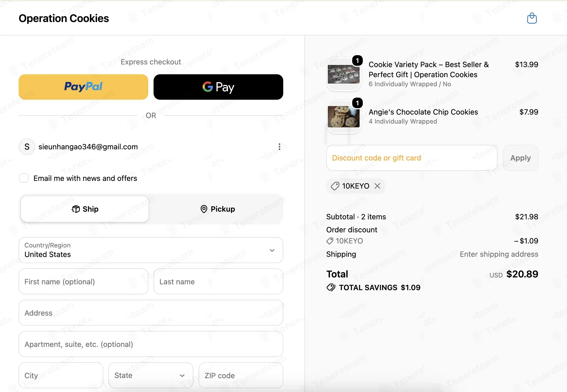
Task: Check Email me with news and offers
Action: point(24,178)
